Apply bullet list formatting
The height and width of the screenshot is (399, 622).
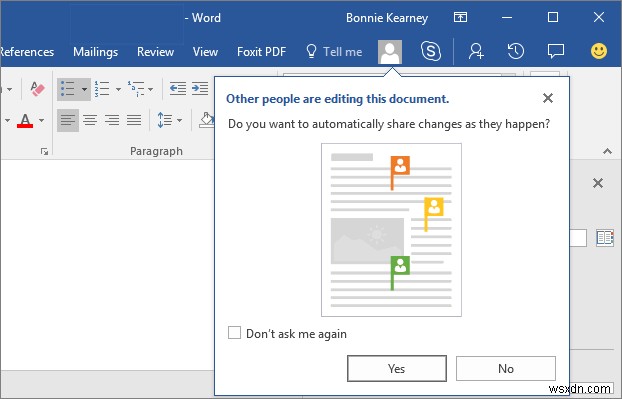pos(68,89)
